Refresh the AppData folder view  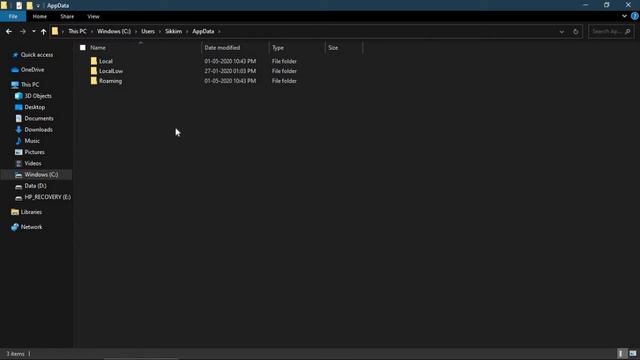click(576, 31)
